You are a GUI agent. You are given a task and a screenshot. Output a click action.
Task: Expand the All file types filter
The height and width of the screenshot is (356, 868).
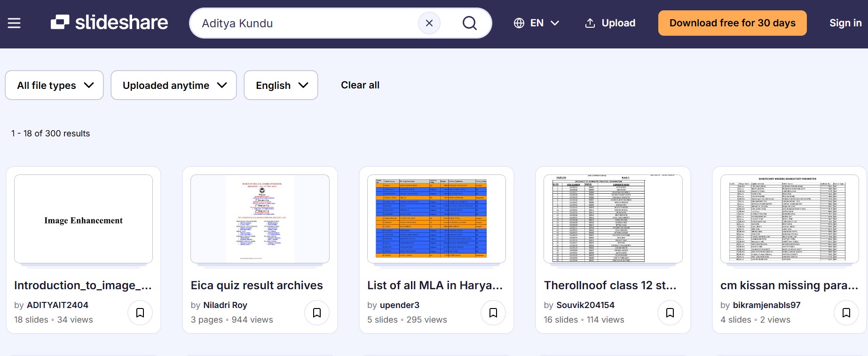pyautogui.click(x=55, y=85)
